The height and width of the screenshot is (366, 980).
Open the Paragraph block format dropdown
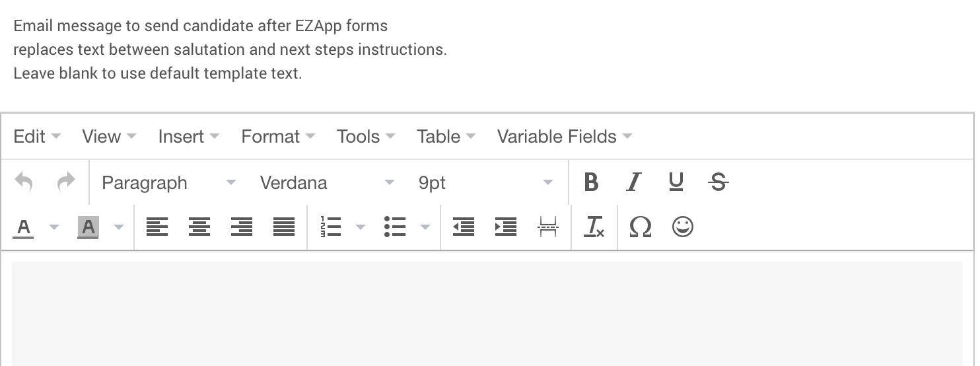tap(168, 182)
